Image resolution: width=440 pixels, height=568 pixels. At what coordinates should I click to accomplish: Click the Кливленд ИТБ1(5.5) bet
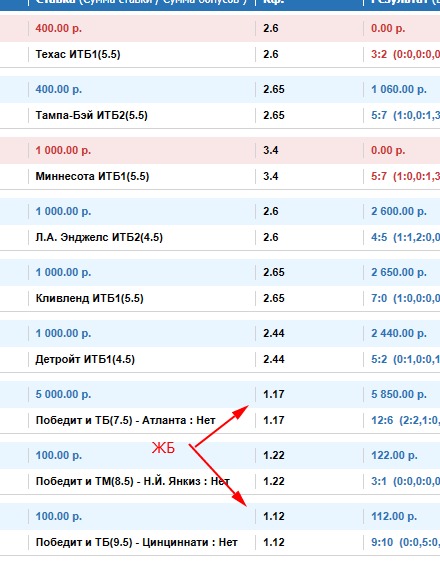(89, 298)
